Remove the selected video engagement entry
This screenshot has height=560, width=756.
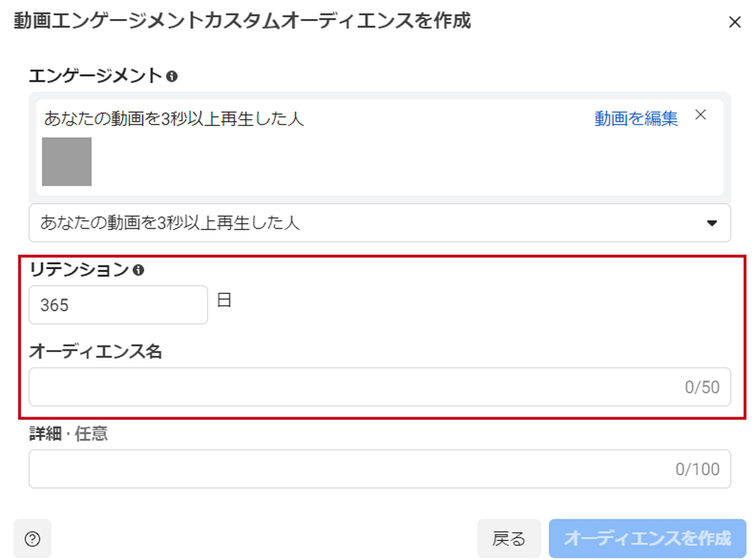tap(700, 115)
